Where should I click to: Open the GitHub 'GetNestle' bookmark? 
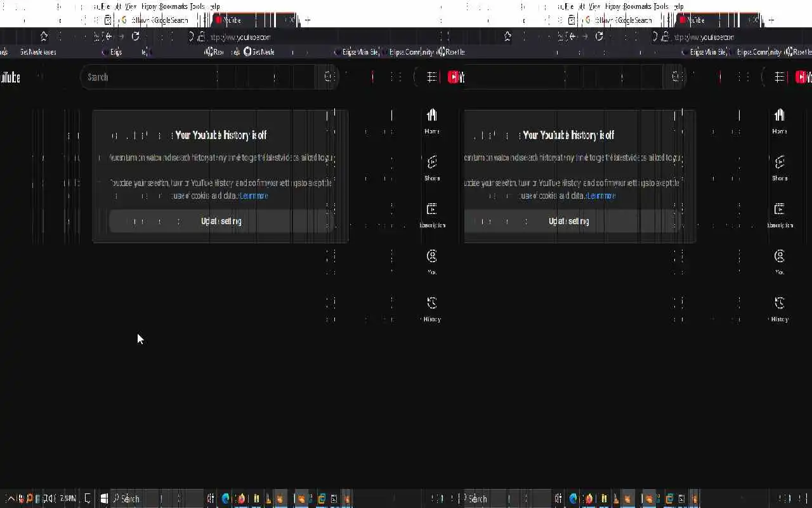coord(259,52)
